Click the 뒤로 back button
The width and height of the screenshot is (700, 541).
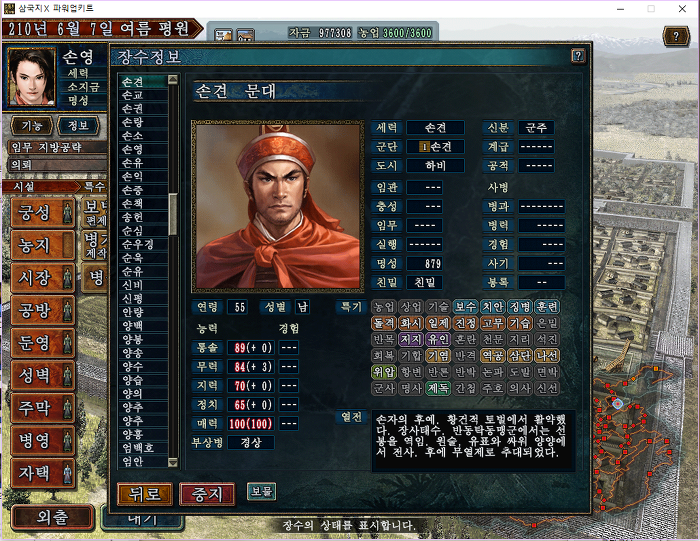tap(145, 494)
